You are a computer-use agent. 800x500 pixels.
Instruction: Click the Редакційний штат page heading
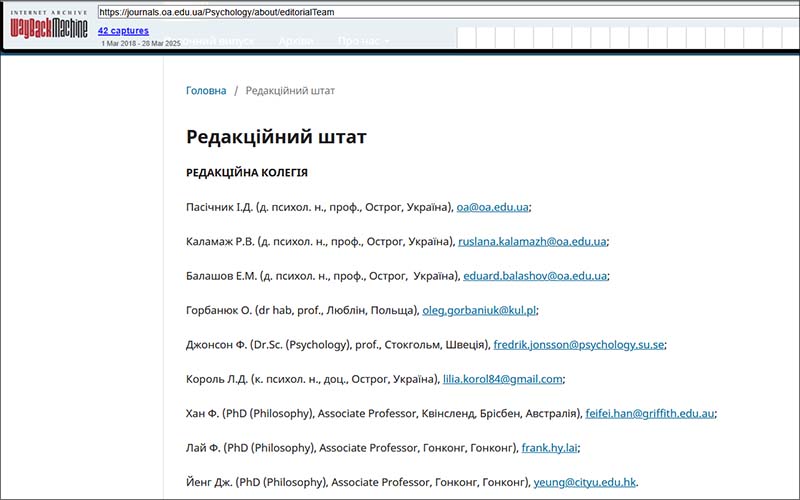pyautogui.click(x=276, y=137)
